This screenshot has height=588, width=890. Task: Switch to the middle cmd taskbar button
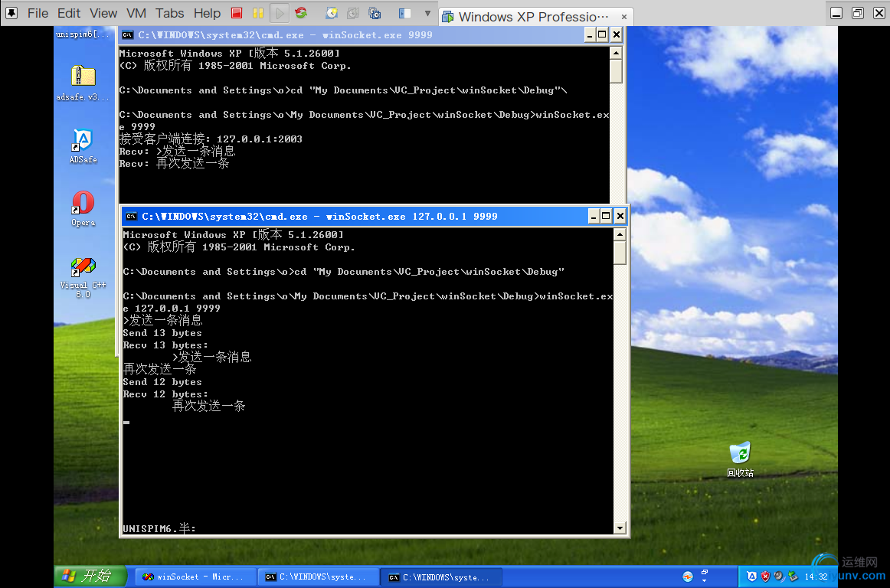[x=317, y=577]
